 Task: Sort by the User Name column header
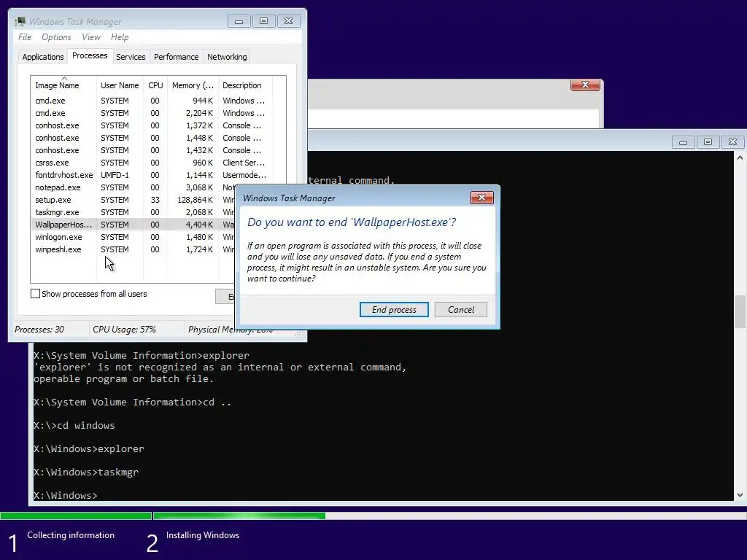pos(120,85)
